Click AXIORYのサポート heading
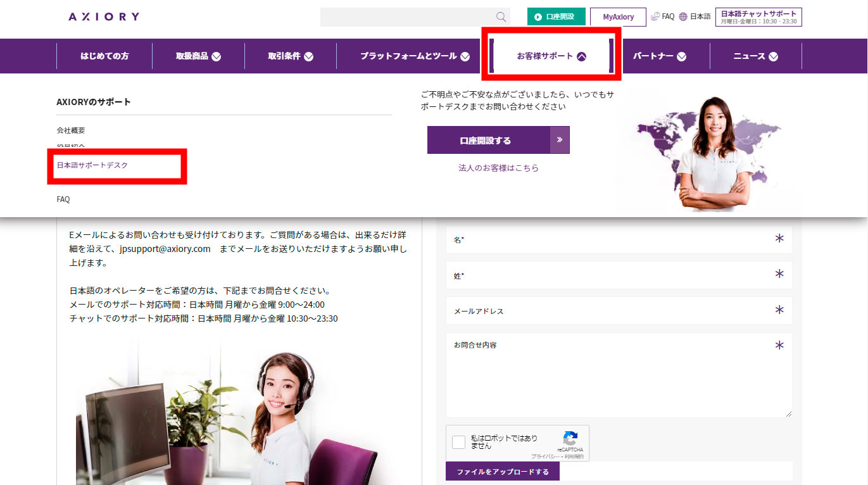 point(94,102)
